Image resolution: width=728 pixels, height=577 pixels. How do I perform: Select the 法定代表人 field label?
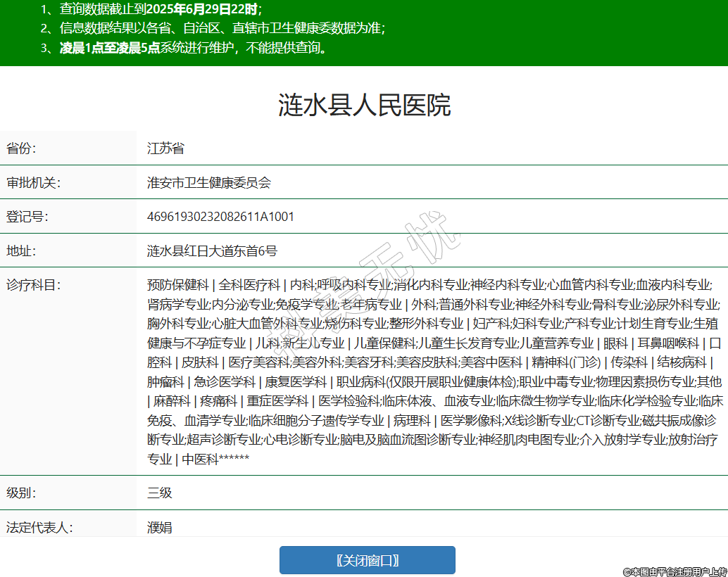39,527
